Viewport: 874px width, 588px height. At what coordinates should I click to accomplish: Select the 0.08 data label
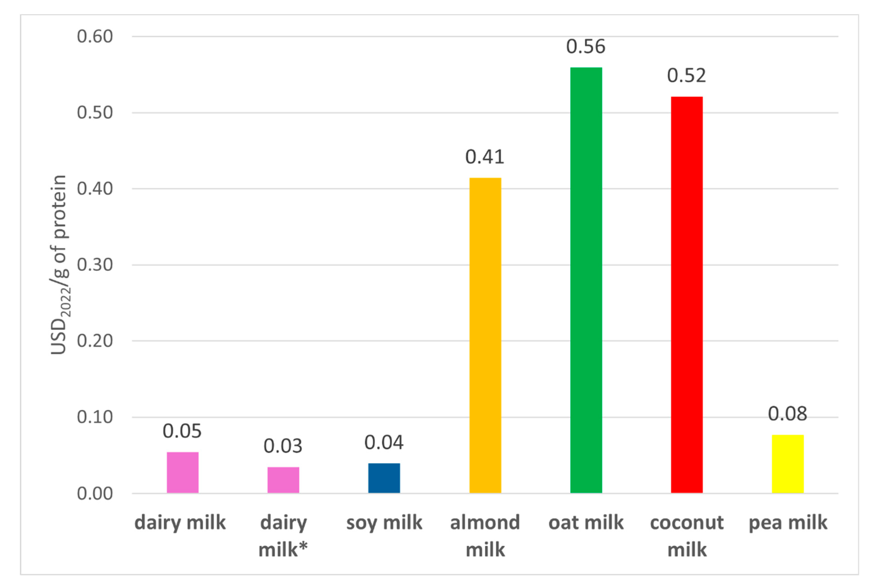(x=787, y=414)
